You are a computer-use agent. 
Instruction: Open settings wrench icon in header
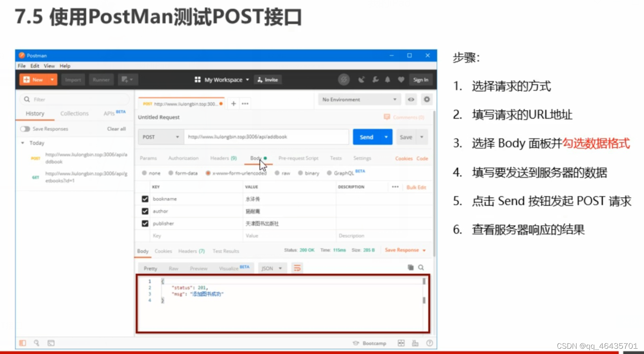(375, 80)
